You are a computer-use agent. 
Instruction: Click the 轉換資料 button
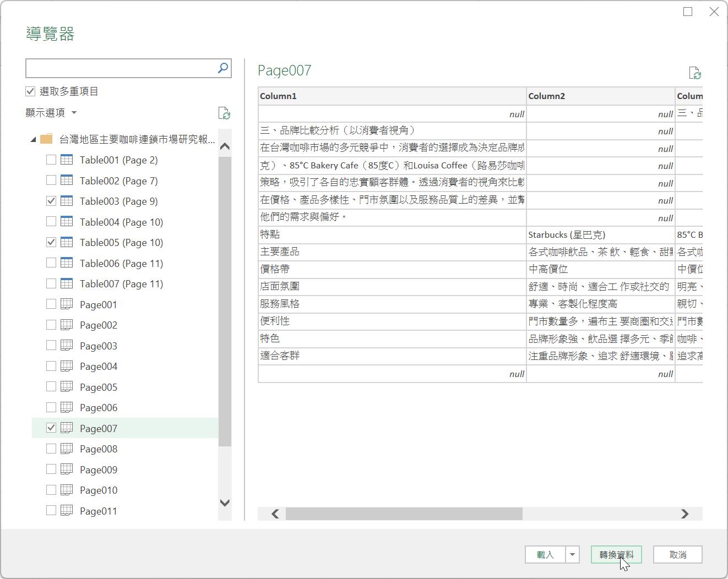click(x=616, y=555)
